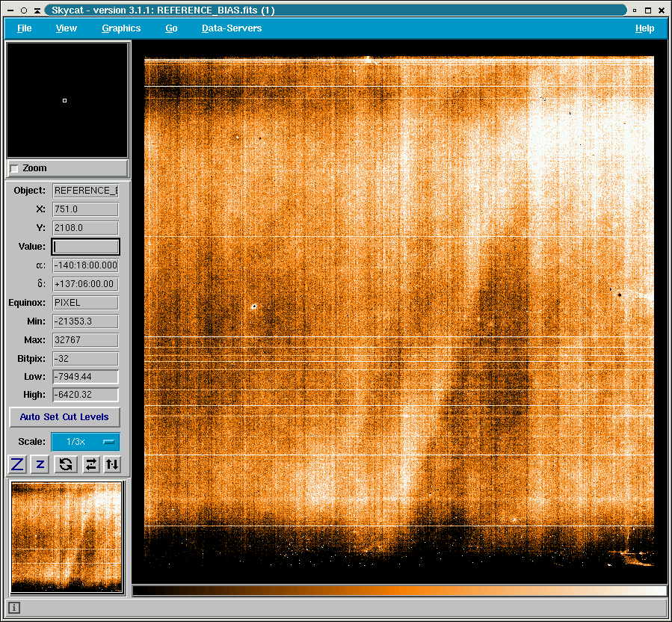Click the orange colormap ramp bar

tap(399, 591)
